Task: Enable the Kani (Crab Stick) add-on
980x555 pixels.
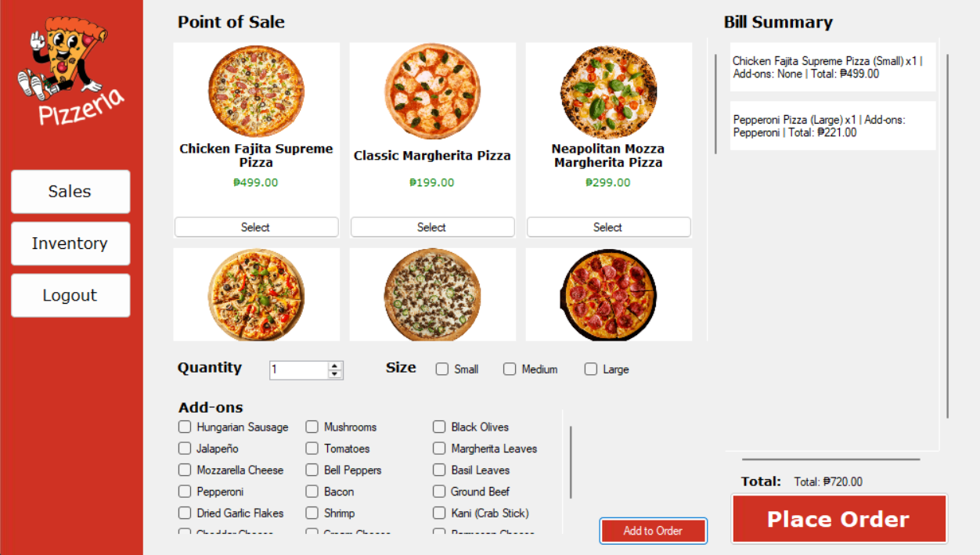Action: coord(439,513)
